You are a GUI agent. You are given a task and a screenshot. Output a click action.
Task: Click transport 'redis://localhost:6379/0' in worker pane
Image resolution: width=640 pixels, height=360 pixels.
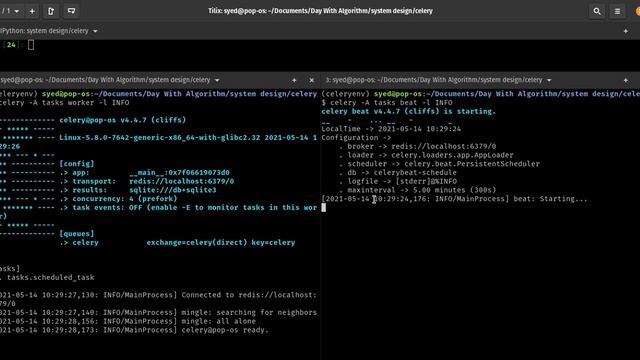(182, 181)
